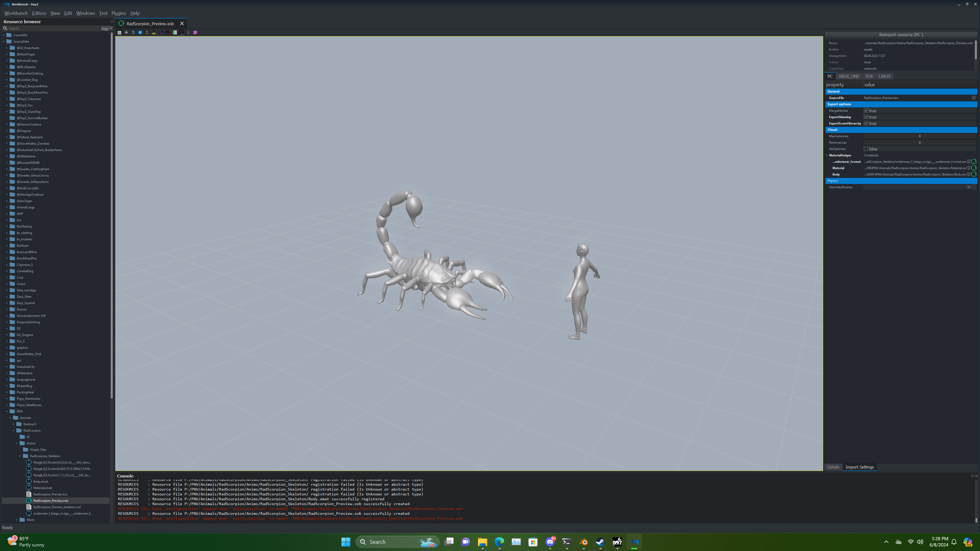Open Microsoft Edge from the taskbar
980x551 pixels.
click(x=499, y=542)
